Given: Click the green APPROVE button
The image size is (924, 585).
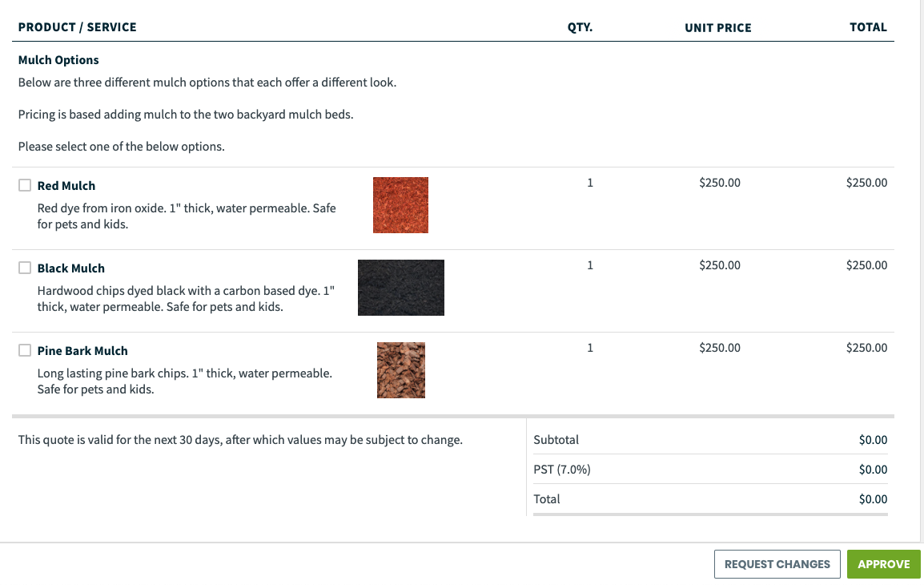Looking at the screenshot, I should click(x=883, y=563).
